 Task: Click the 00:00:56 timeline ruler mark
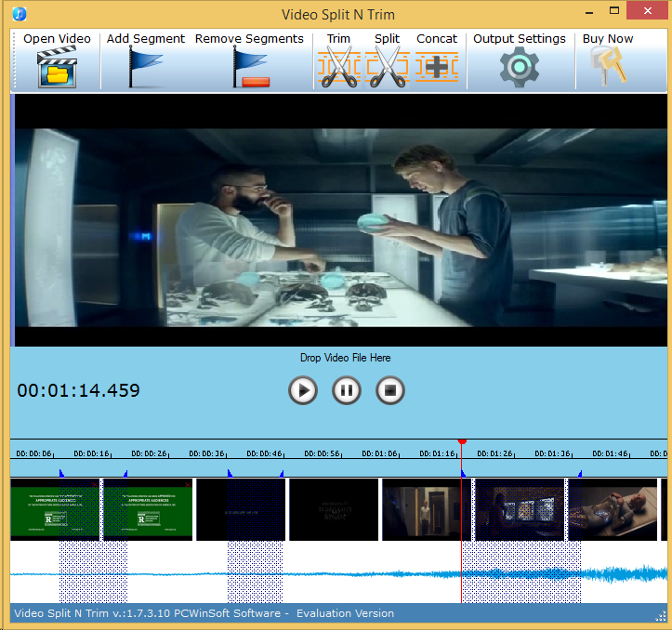(323, 453)
